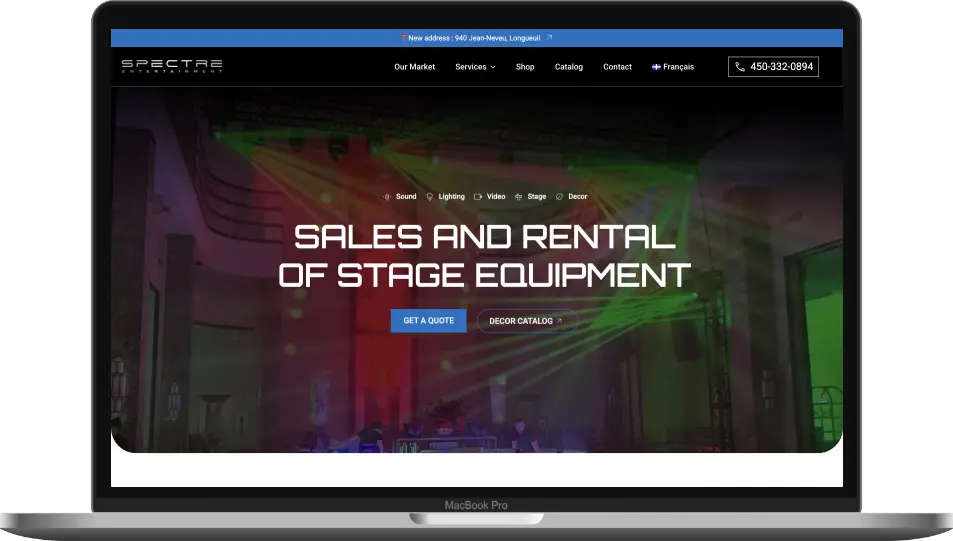Screen dimensions: 953x541
Task: Go to the Shop page
Action: (x=525, y=67)
